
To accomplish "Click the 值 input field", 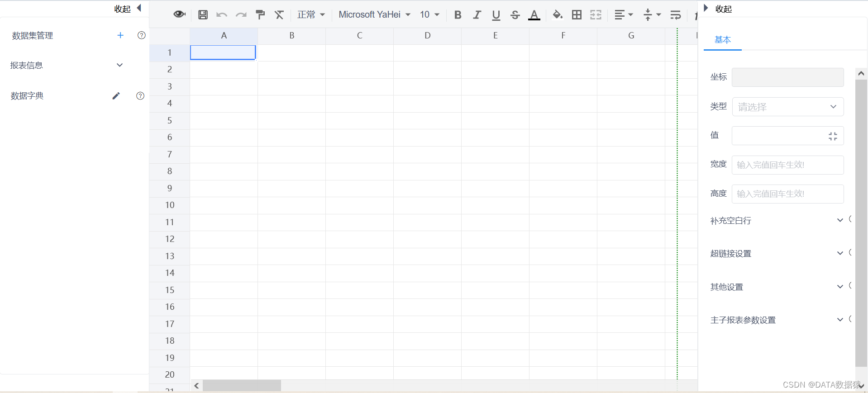I will pyautogui.click(x=787, y=136).
